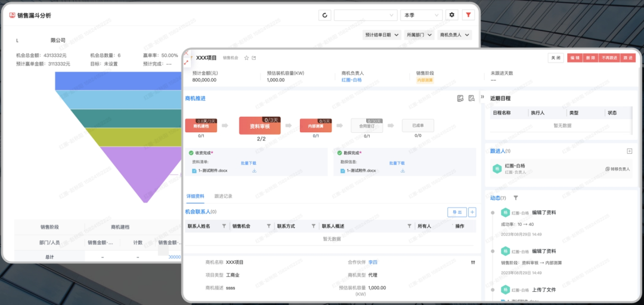Expand the 预计结单日期 dropdown
This screenshot has height=305, width=644.
click(x=382, y=35)
